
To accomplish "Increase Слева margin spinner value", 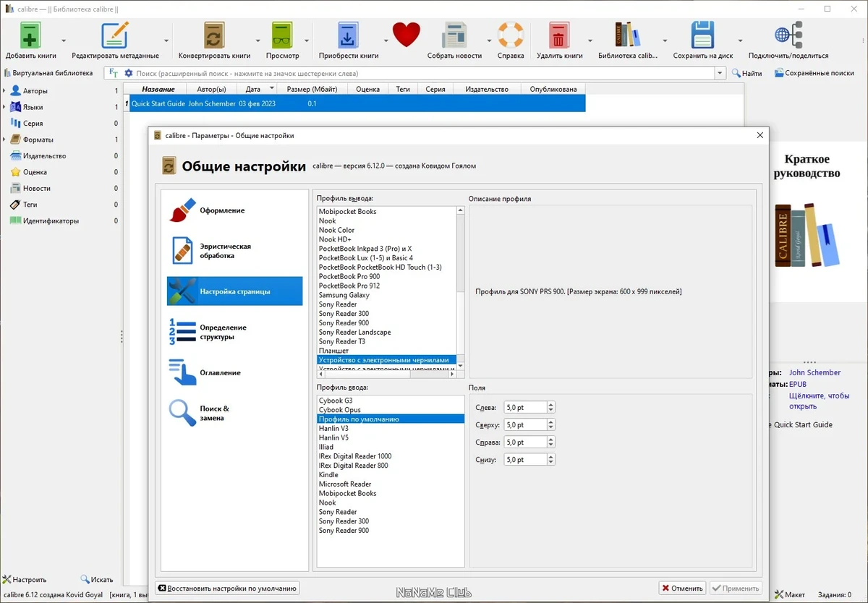I will tap(551, 405).
